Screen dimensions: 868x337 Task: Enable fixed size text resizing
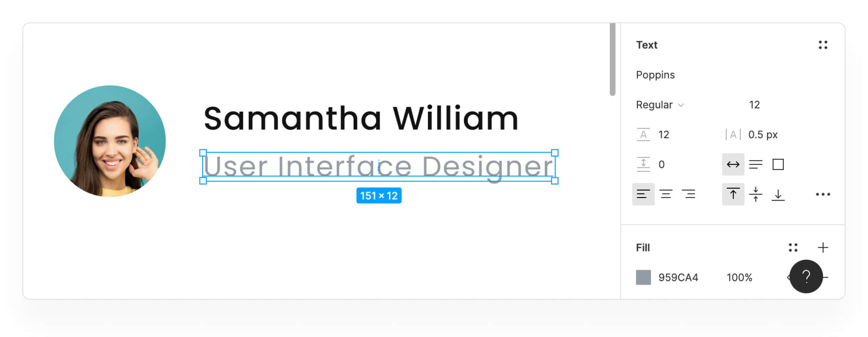click(778, 164)
